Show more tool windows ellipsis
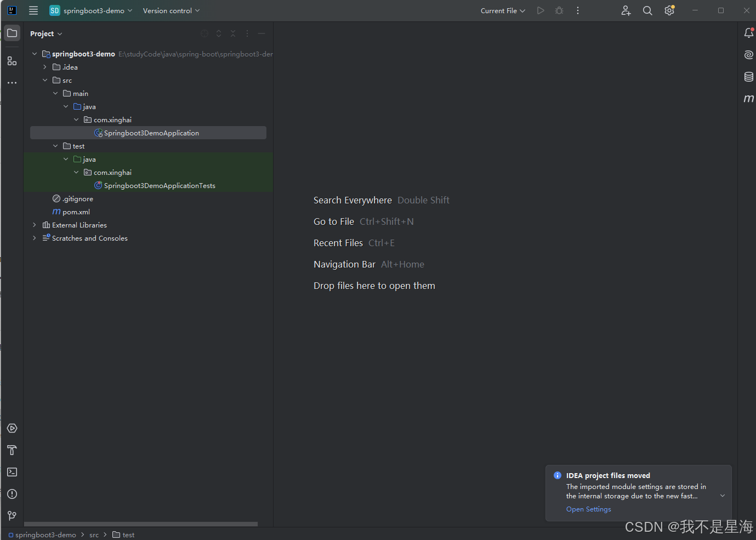Viewport: 756px width, 540px height. pyautogui.click(x=12, y=83)
